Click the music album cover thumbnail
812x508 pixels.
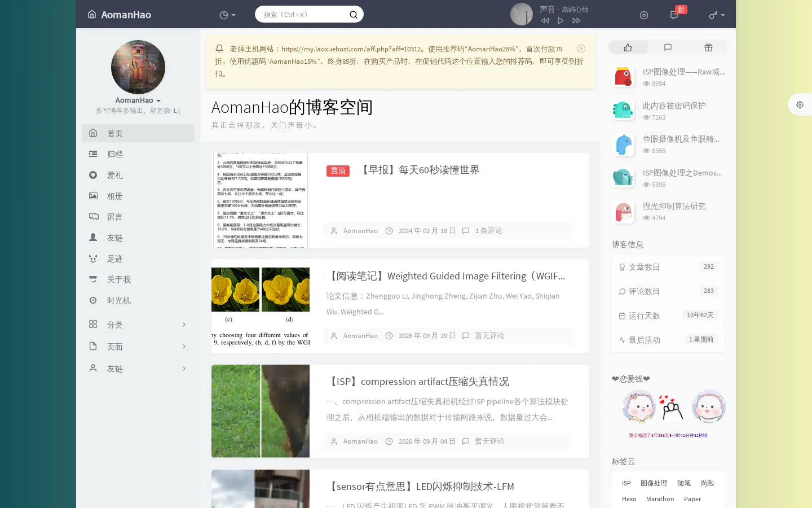point(522,14)
